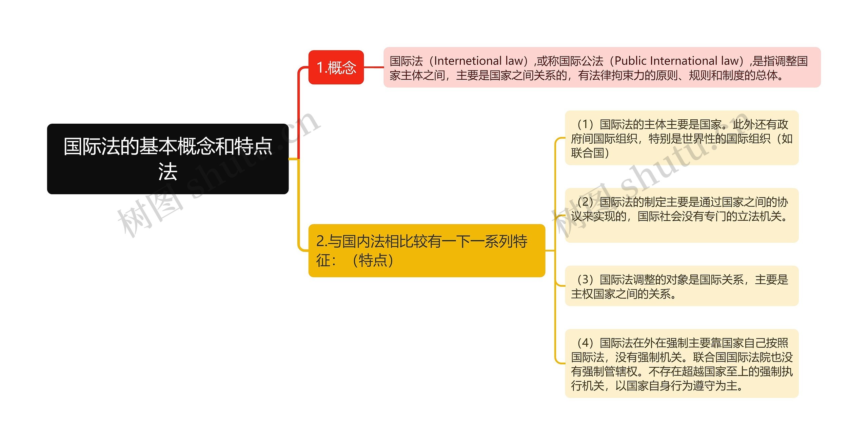The height and width of the screenshot is (445, 868).
Task: Select sub-node (2) 国际法的制定
Action: (682, 215)
